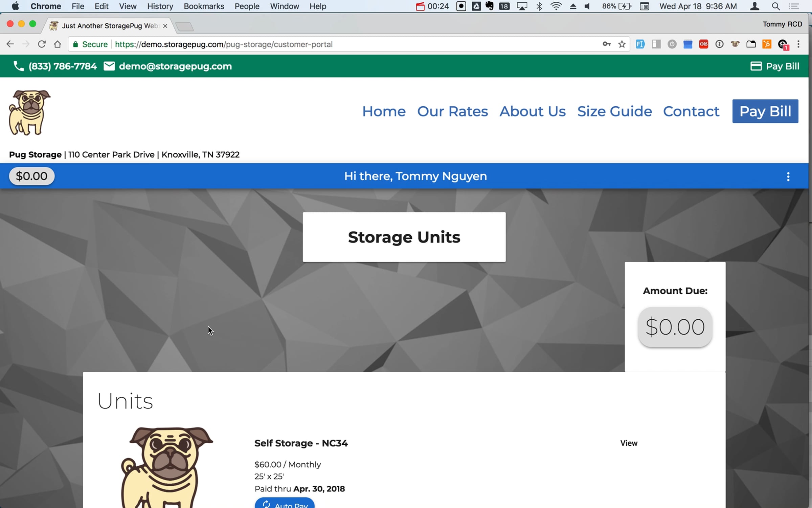Click the address bar URL field
The width and height of the screenshot is (812, 508).
pos(348,44)
